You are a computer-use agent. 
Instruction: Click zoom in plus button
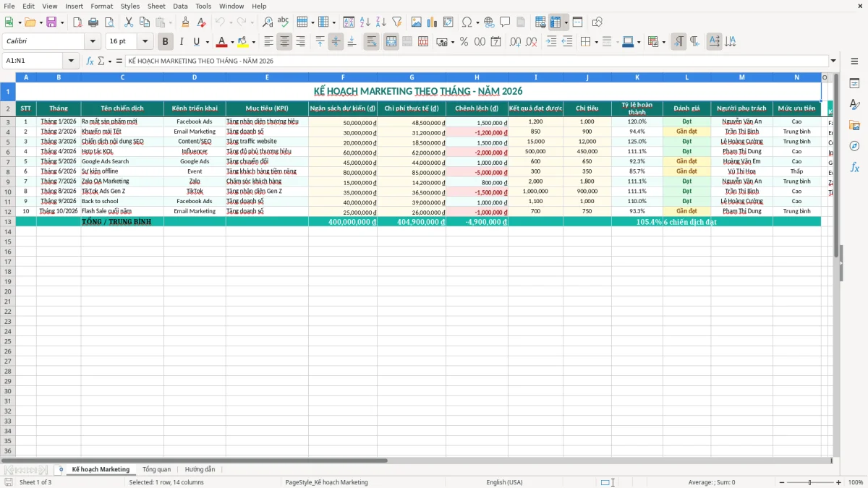(838, 482)
